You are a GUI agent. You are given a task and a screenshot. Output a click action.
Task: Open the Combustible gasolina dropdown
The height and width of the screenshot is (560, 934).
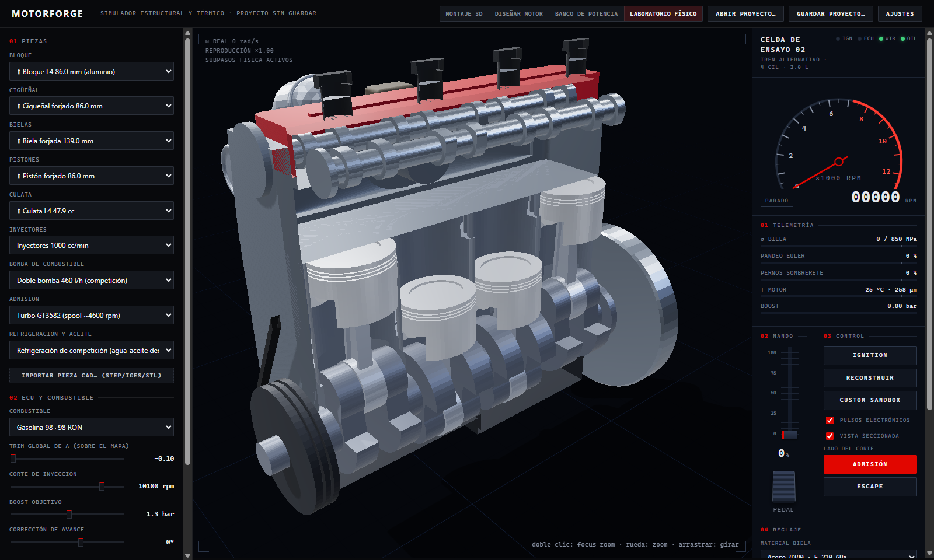[x=92, y=427]
